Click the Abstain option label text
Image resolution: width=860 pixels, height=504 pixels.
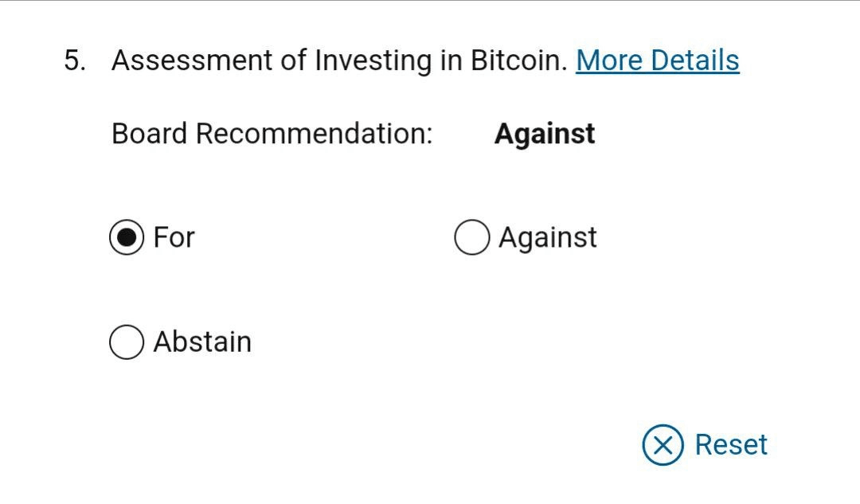tap(202, 342)
